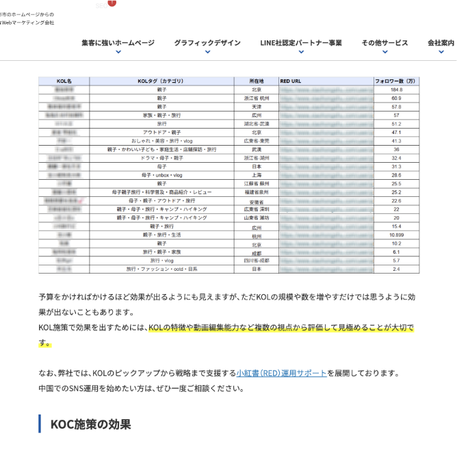The height and width of the screenshot is (476, 457).
Task: Click the 山東省 濰坊 location cell
Action: pyautogui.click(x=257, y=218)
